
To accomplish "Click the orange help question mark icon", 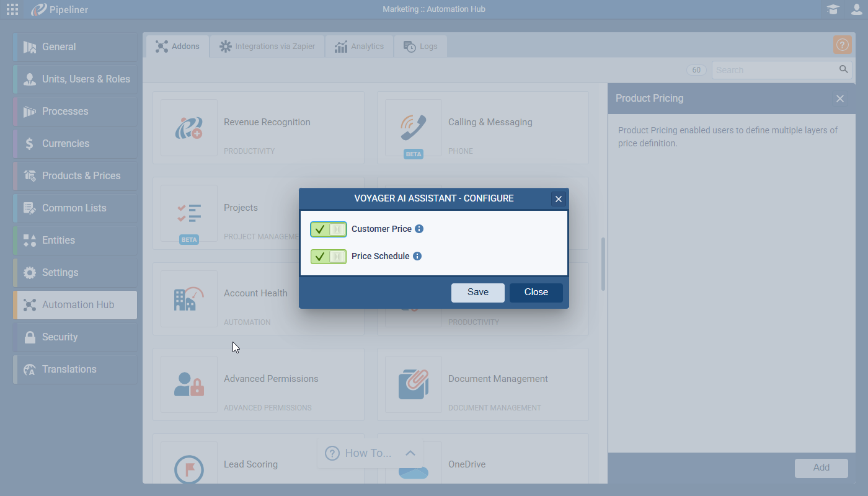I will (842, 45).
